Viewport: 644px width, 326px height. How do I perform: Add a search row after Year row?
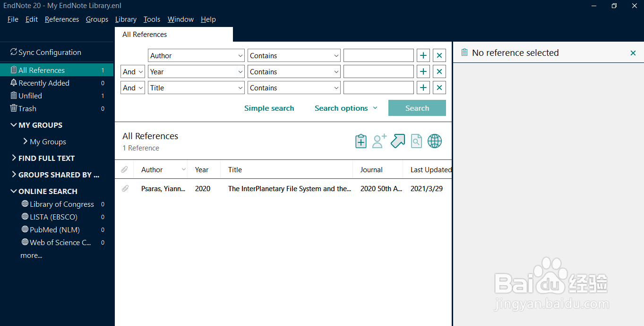pyautogui.click(x=423, y=72)
